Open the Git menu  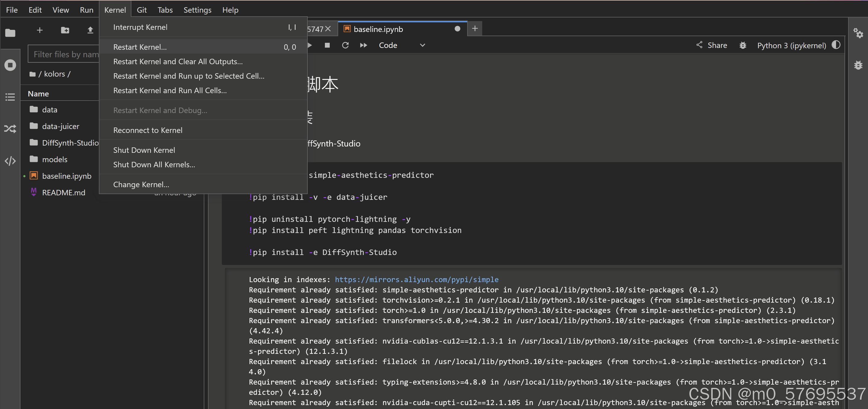(x=142, y=10)
